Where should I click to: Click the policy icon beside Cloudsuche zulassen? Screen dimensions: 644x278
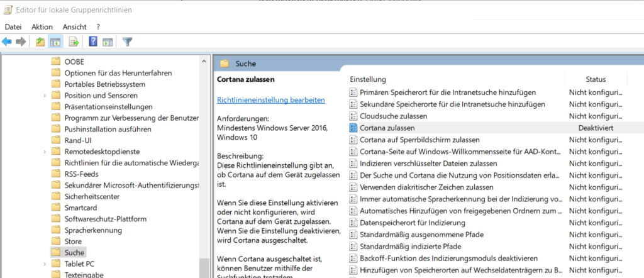(x=353, y=116)
